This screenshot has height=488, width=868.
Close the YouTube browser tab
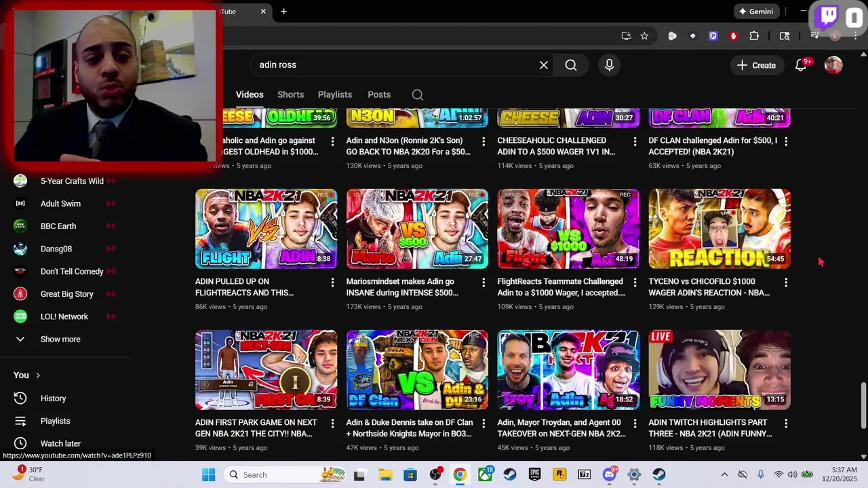pyautogui.click(x=263, y=12)
